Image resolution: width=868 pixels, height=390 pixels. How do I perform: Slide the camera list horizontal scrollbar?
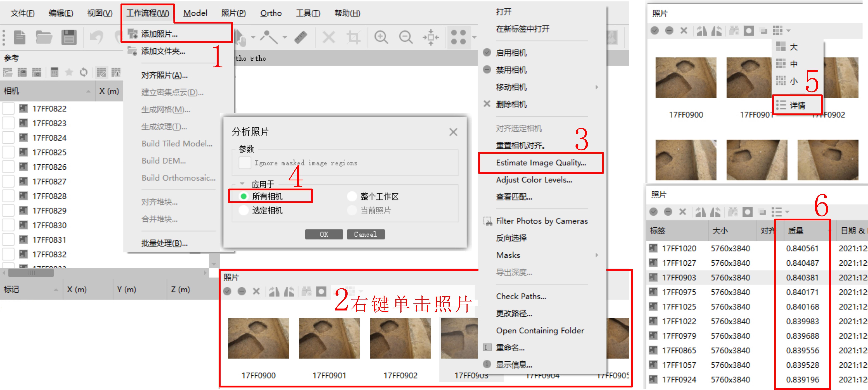coord(31,273)
